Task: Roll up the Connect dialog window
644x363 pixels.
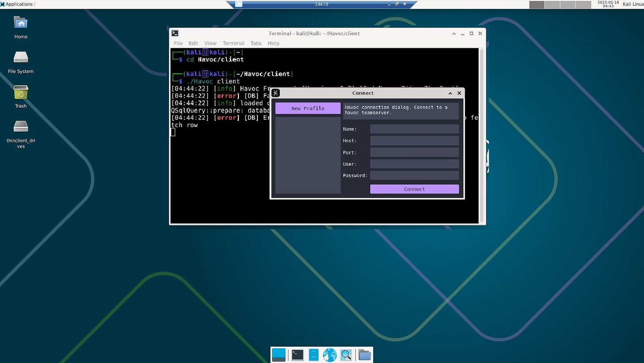Action: (450, 93)
